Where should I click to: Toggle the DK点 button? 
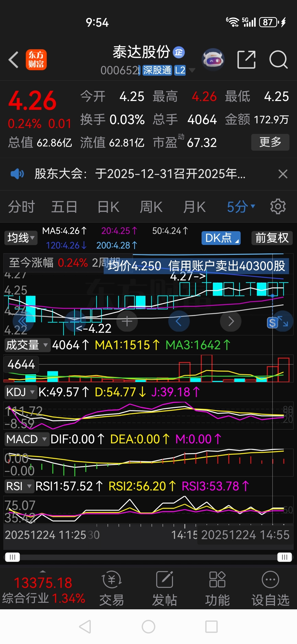pos(221,238)
